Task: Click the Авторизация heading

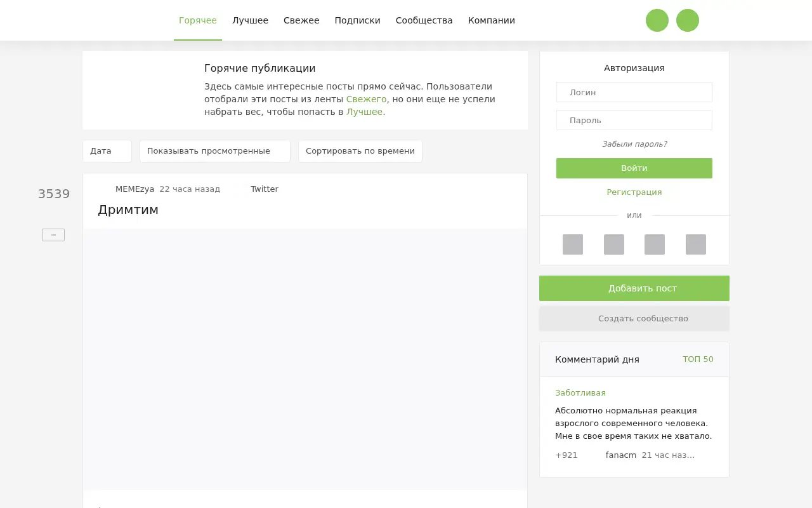Action: click(x=634, y=68)
